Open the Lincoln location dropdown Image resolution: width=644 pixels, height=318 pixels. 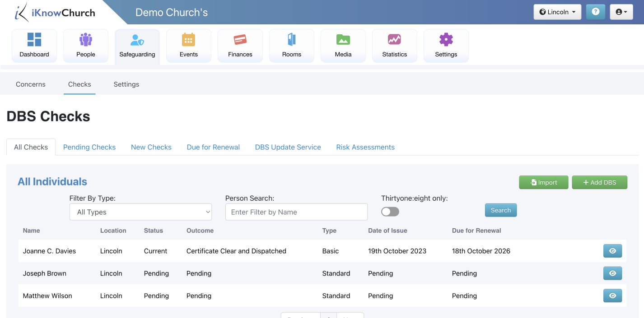(x=558, y=12)
